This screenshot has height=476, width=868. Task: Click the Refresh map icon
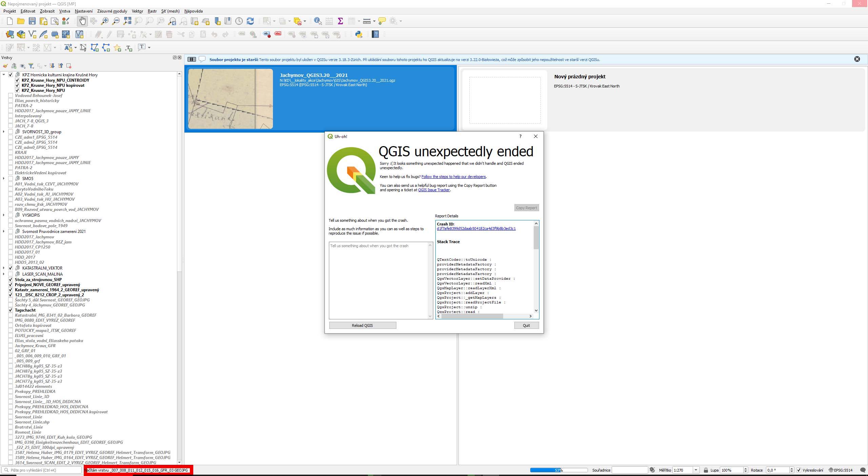click(250, 21)
